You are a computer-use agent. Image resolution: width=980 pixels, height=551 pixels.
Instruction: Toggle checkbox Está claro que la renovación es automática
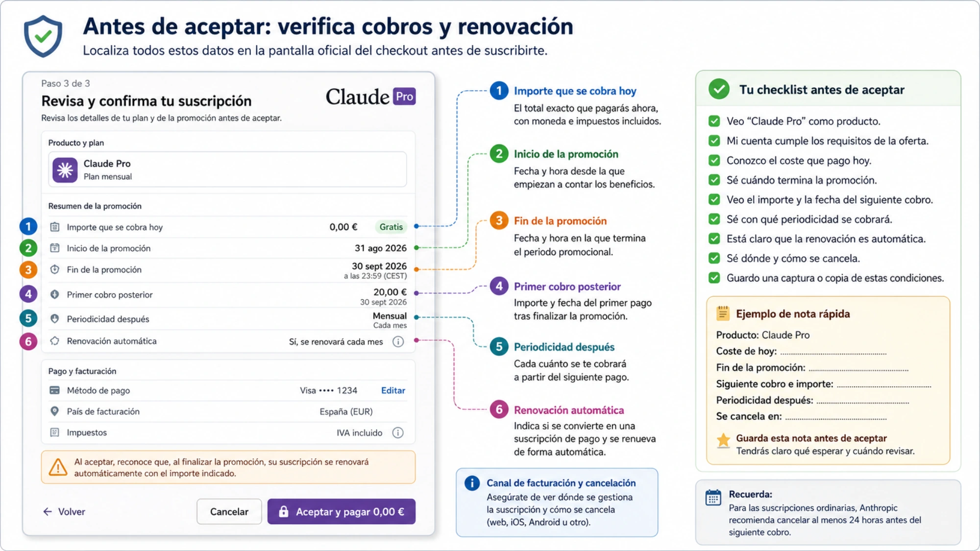pos(714,239)
